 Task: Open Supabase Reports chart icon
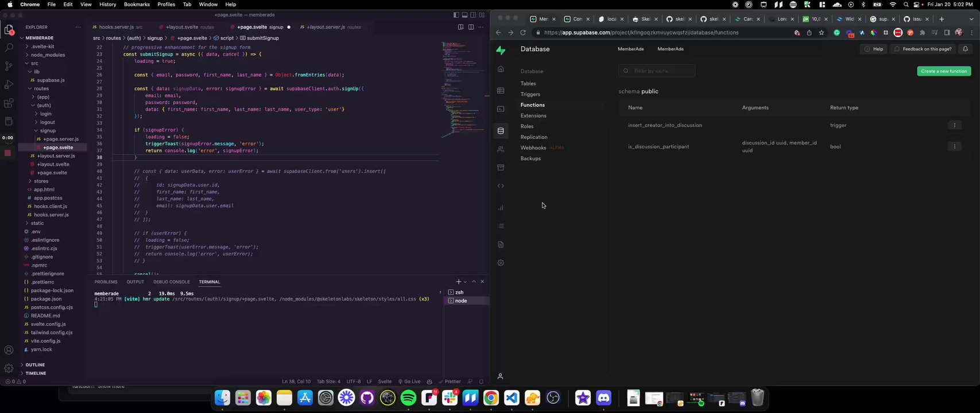tap(501, 208)
